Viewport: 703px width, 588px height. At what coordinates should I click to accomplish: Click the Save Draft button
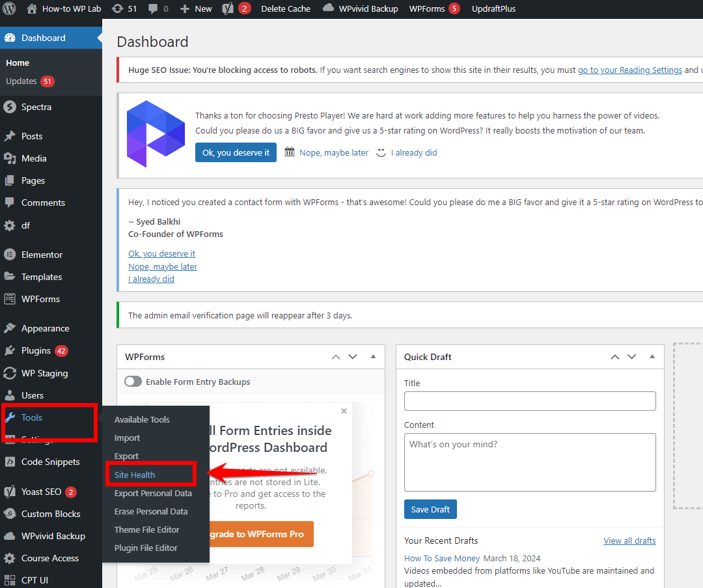[x=430, y=509]
